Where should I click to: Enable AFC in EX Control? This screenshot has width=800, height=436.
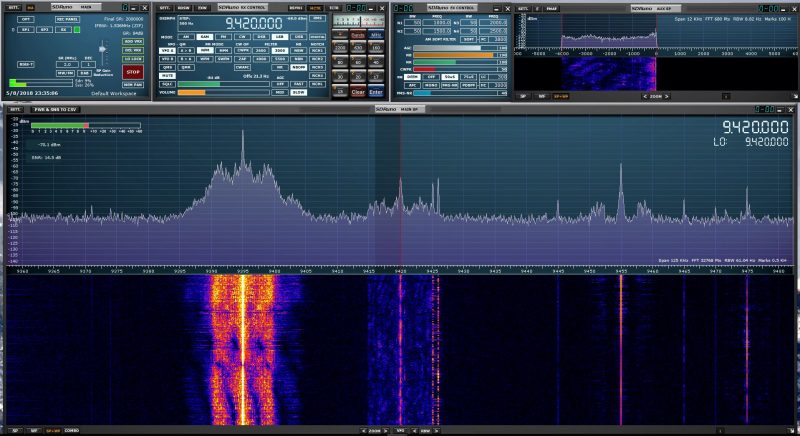point(413,85)
